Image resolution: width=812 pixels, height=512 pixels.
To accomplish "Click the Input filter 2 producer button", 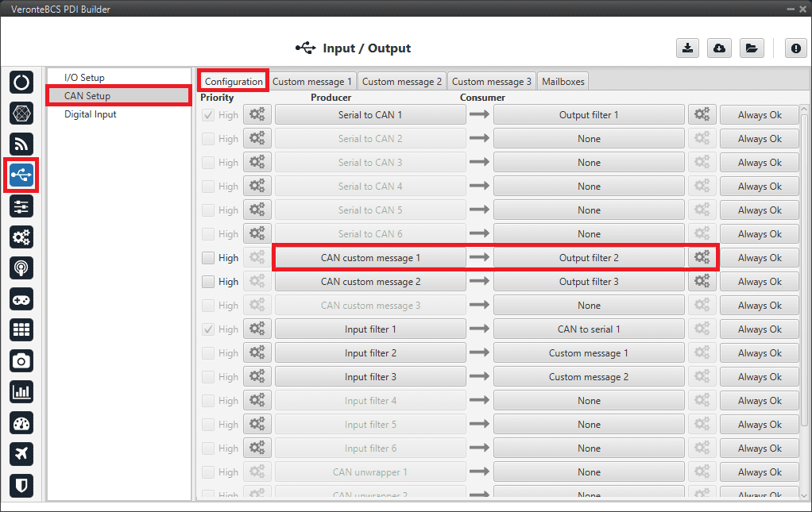I will pyautogui.click(x=370, y=352).
